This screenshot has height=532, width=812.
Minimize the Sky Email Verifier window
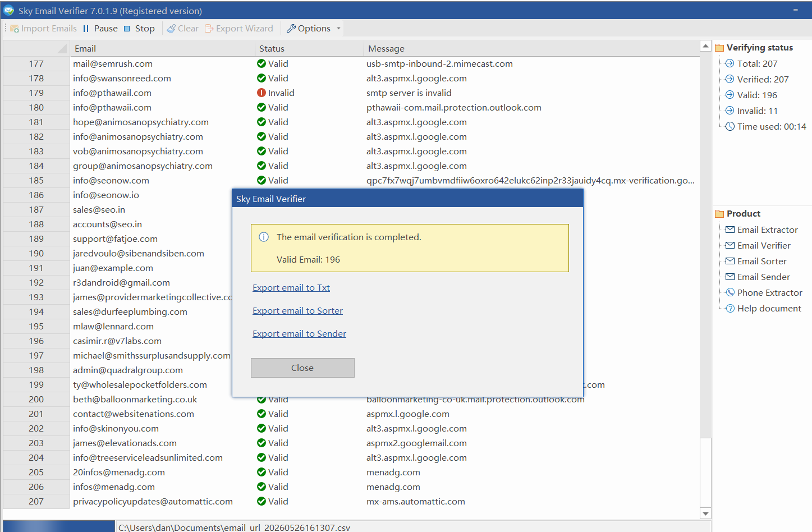[x=796, y=10]
